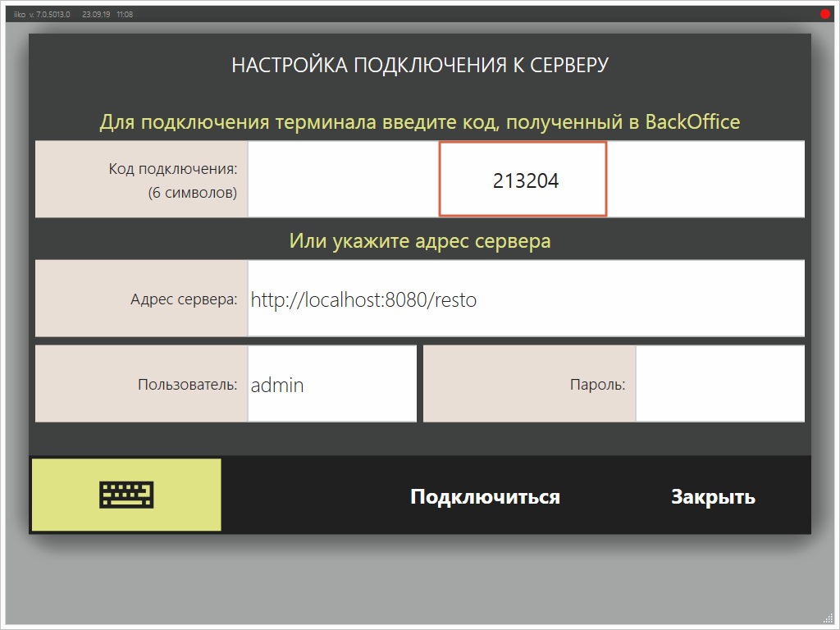Select the connection code field showing 213204

click(523, 179)
